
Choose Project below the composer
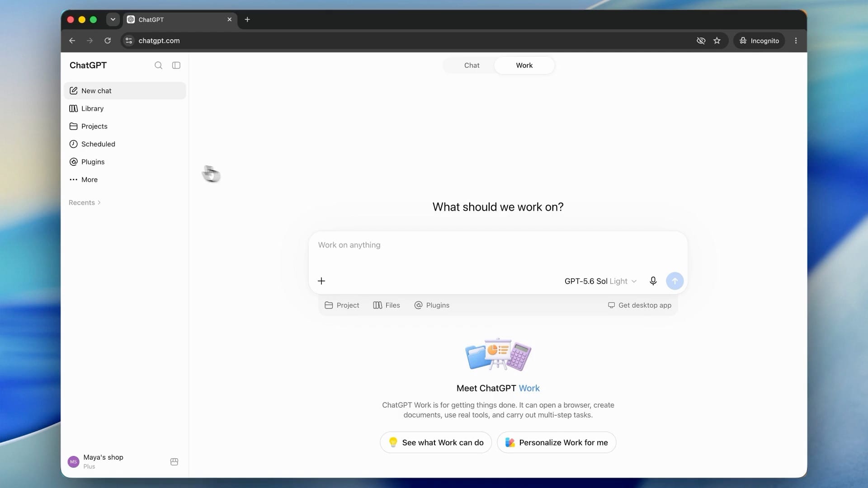click(342, 305)
